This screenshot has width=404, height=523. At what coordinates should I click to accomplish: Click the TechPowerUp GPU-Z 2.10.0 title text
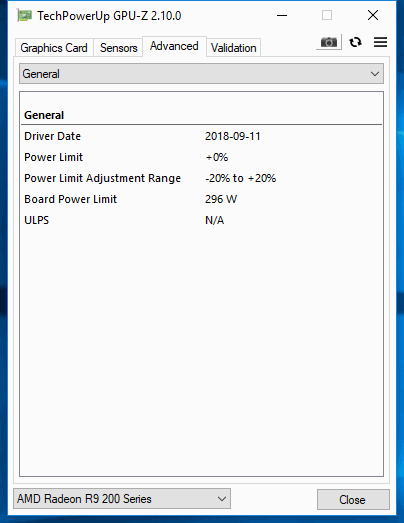pyautogui.click(x=109, y=16)
